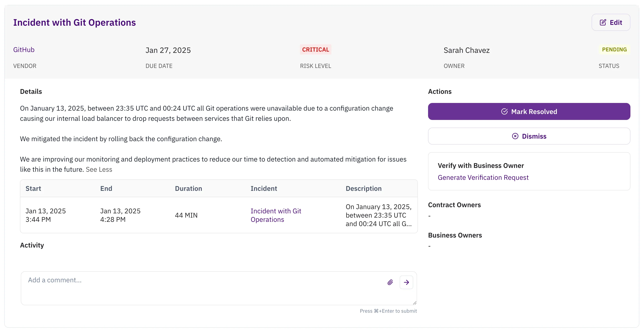Click the paperclip attachment icon

pos(390,282)
